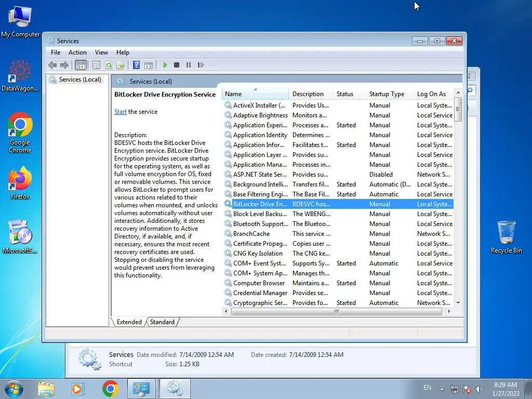Select the Computer Browser service
This screenshot has height=399, width=532.
(x=338, y=283)
